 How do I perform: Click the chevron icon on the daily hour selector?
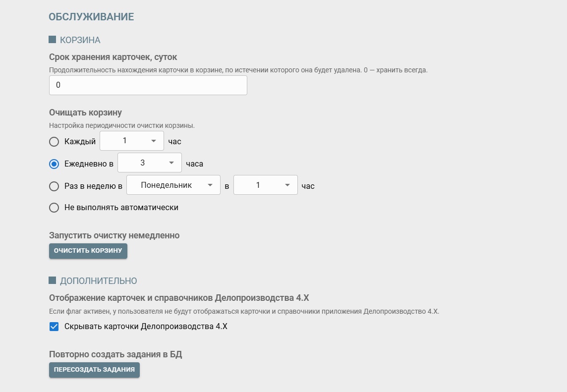(x=170, y=163)
